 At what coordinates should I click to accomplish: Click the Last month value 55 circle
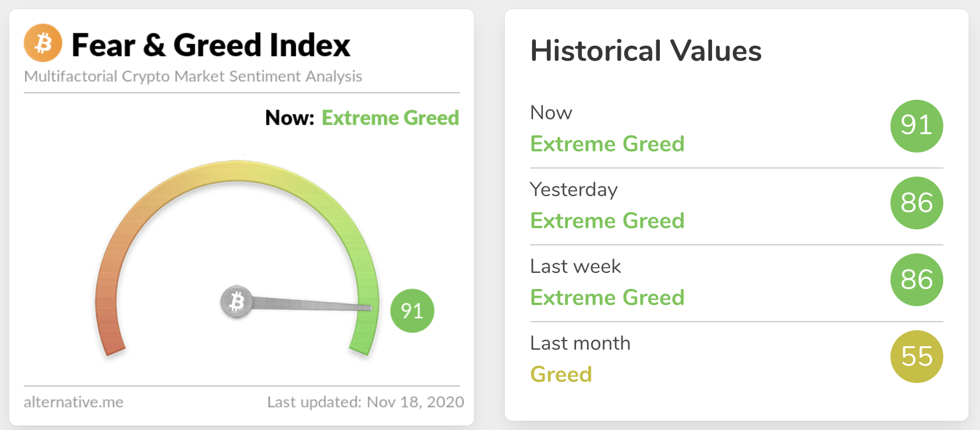pyautogui.click(x=916, y=357)
